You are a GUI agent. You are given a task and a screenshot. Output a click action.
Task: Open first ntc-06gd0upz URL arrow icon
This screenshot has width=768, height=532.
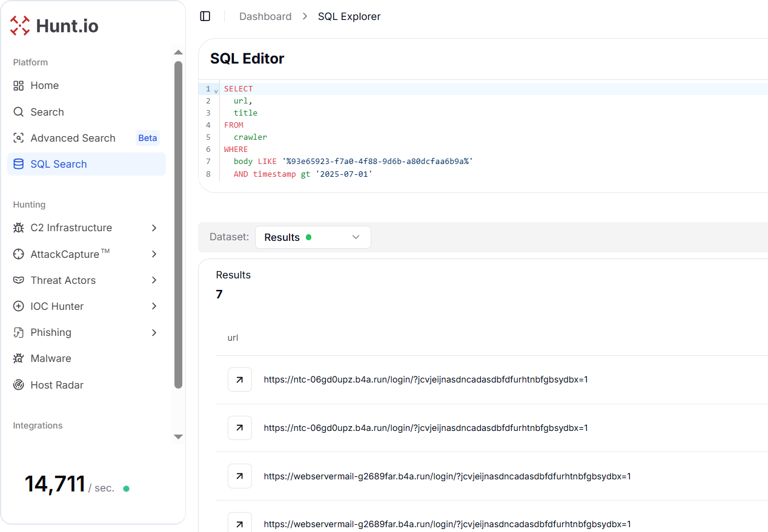240,379
